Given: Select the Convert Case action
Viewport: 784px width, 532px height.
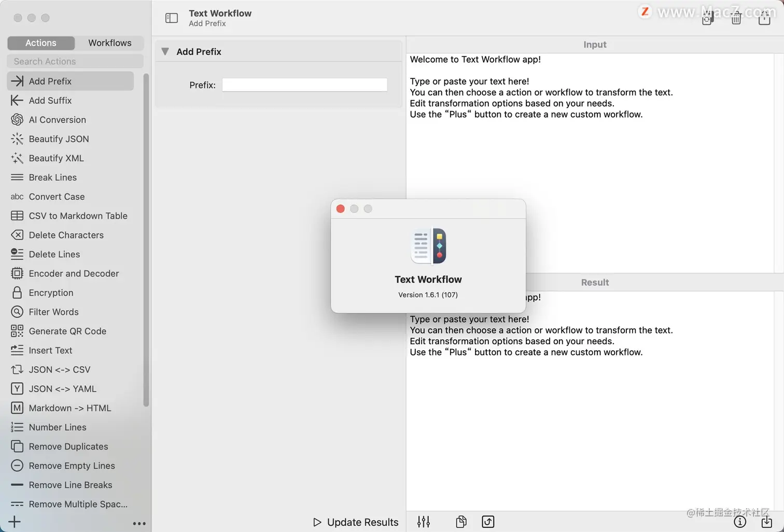Looking at the screenshot, I should [x=71, y=197].
